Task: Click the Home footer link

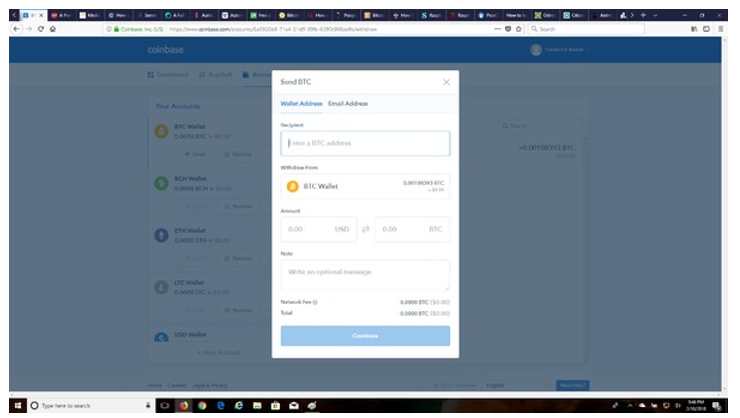Action: click(x=154, y=385)
